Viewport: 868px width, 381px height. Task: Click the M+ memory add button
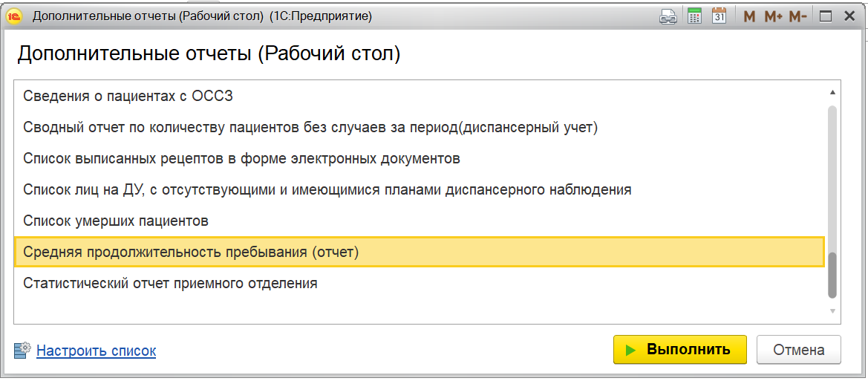[x=773, y=16]
